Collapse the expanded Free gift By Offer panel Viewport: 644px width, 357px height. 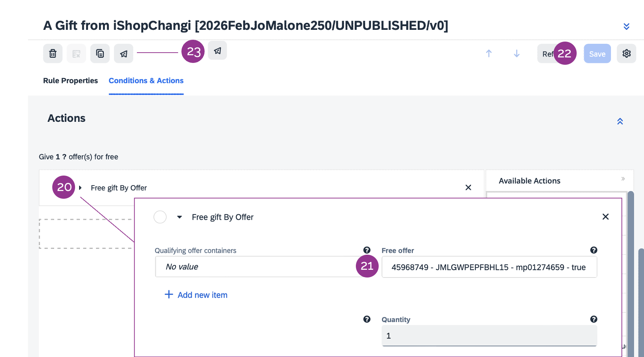pyautogui.click(x=180, y=217)
